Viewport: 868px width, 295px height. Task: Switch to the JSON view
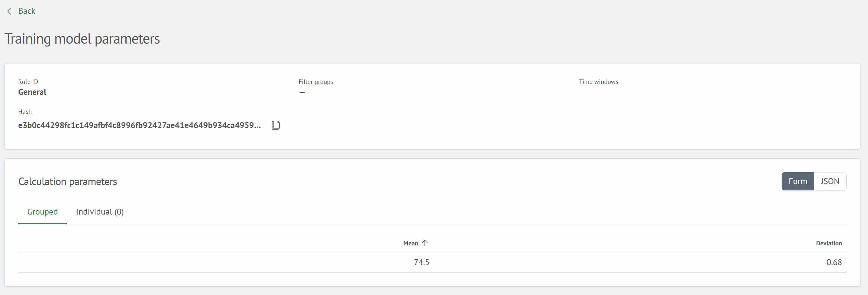pyautogui.click(x=830, y=181)
